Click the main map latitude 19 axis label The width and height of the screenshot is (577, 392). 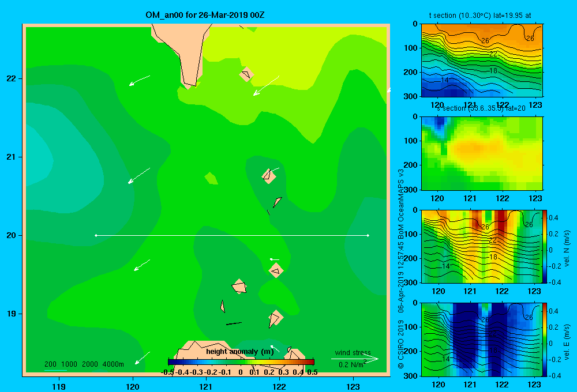[x=12, y=314]
